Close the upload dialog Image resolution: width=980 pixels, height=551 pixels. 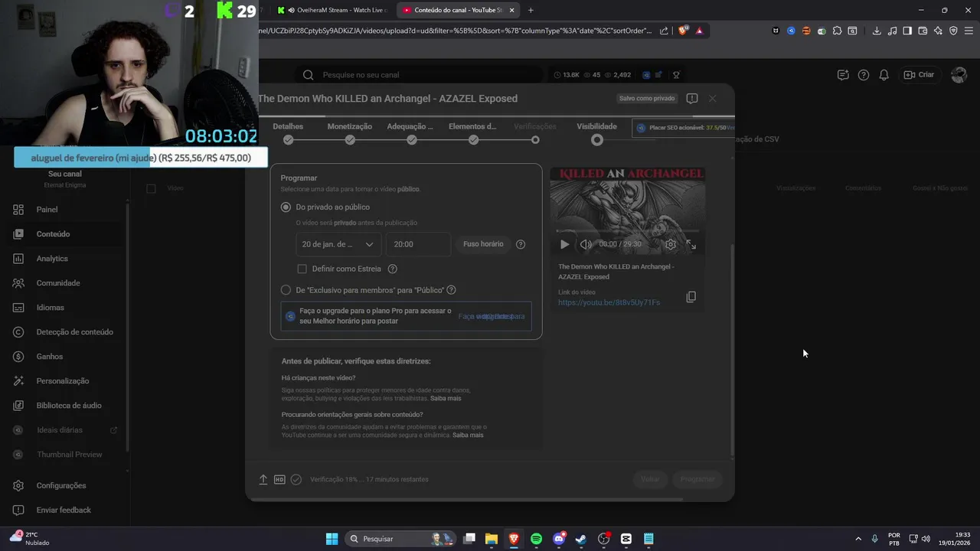[713, 99]
